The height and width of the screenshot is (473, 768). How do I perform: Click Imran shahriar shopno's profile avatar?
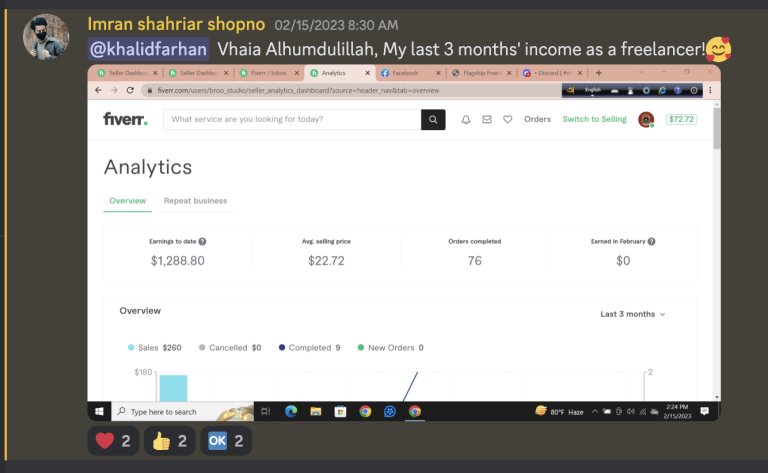pyautogui.click(x=46, y=37)
